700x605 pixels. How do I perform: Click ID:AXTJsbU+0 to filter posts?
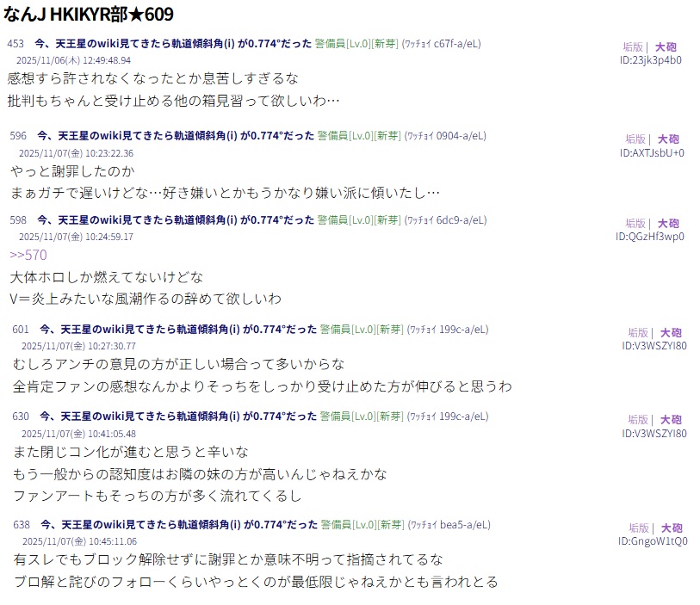tap(652, 152)
